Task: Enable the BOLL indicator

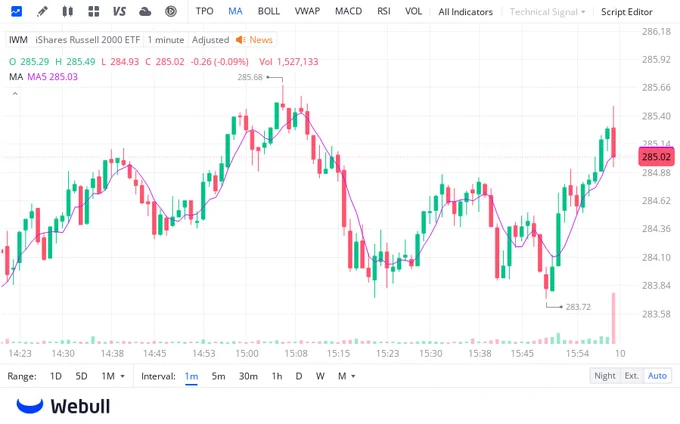Action: coord(268,11)
